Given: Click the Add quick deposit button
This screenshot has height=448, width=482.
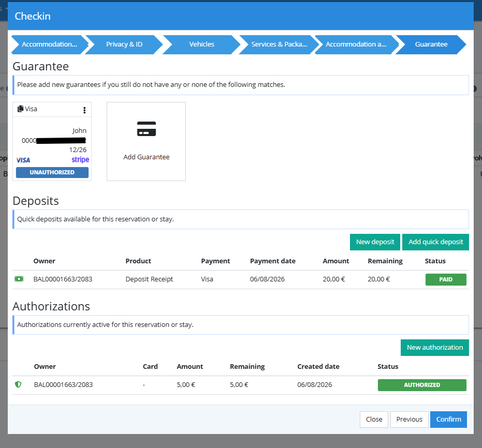Looking at the screenshot, I should [x=435, y=242].
